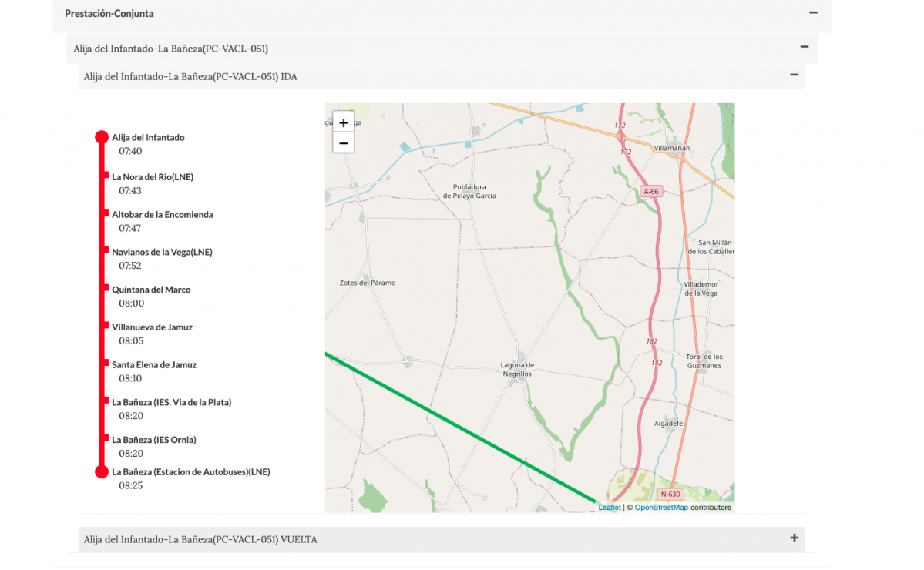Viewport: 924px width, 570px height.
Task: Click the N-630 road shield on the map
Action: click(670, 494)
